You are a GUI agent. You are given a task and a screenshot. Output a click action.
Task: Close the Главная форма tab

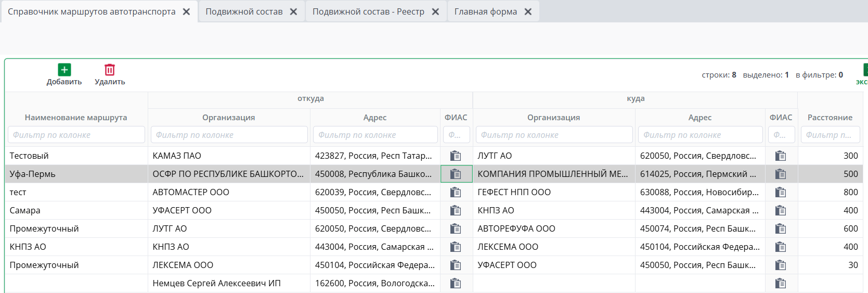pyautogui.click(x=528, y=11)
